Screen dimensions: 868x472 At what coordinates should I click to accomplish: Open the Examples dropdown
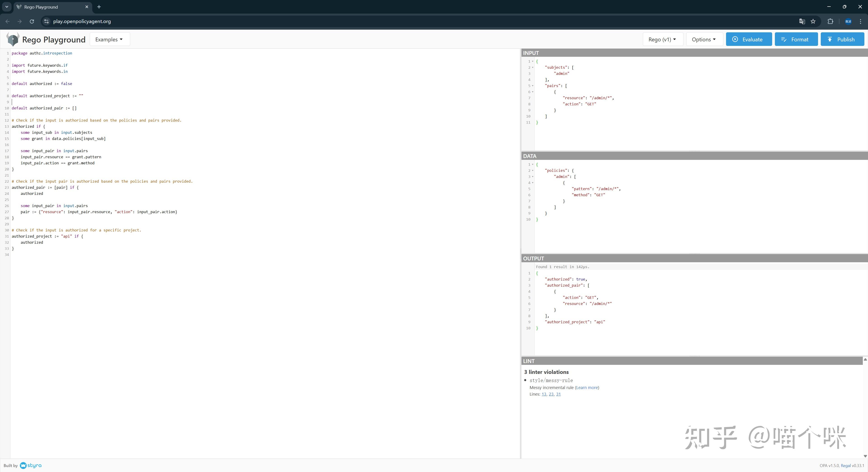coord(109,39)
